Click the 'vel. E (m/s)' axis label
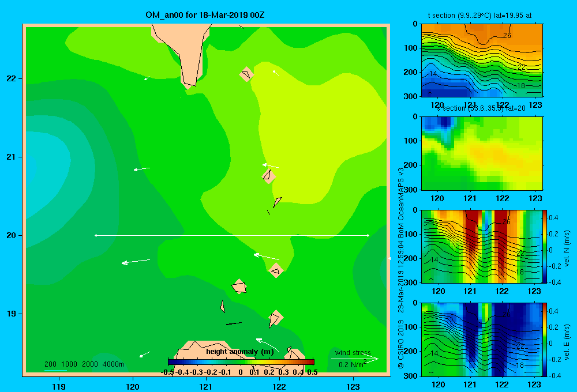The height and width of the screenshot is (392, 577). pyautogui.click(x=567, y=342)
